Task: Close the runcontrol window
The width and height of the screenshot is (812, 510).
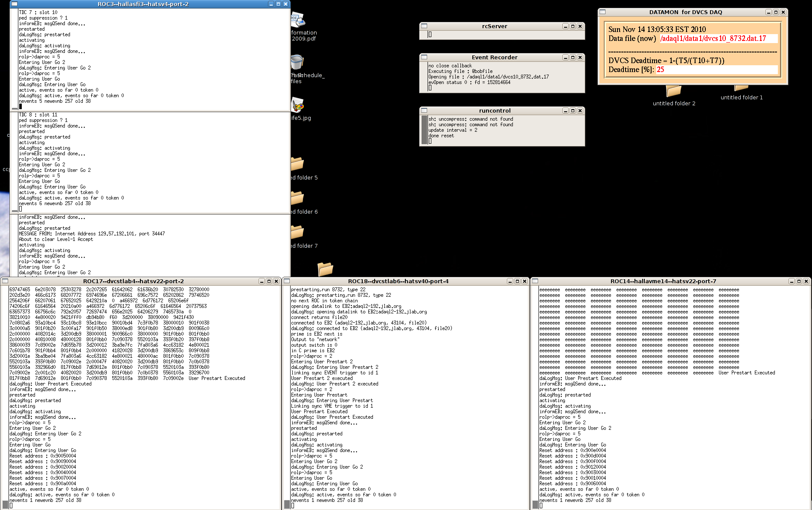Action: pyautogui.click(x=580, y=111)
